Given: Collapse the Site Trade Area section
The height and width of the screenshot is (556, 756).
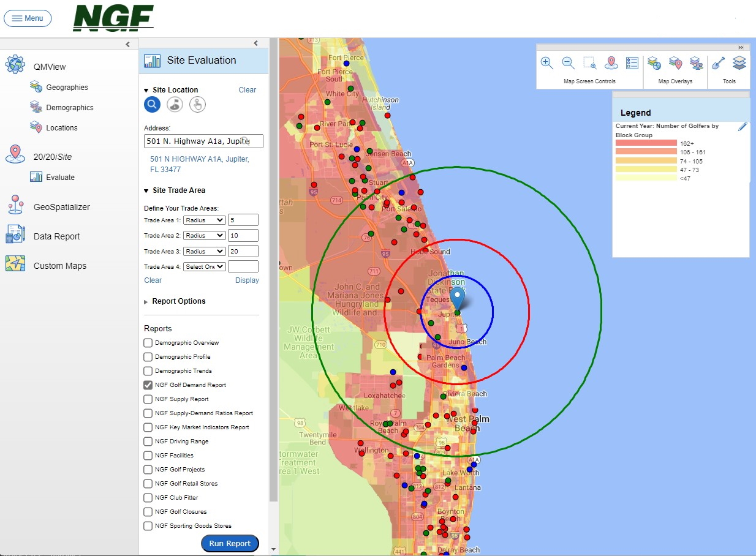Looking at the screenshot, I should pos(146,191).
